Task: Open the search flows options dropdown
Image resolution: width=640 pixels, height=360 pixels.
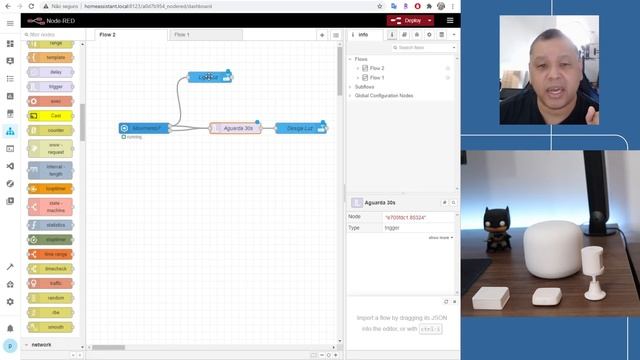Action: click(x=454, y=48)
